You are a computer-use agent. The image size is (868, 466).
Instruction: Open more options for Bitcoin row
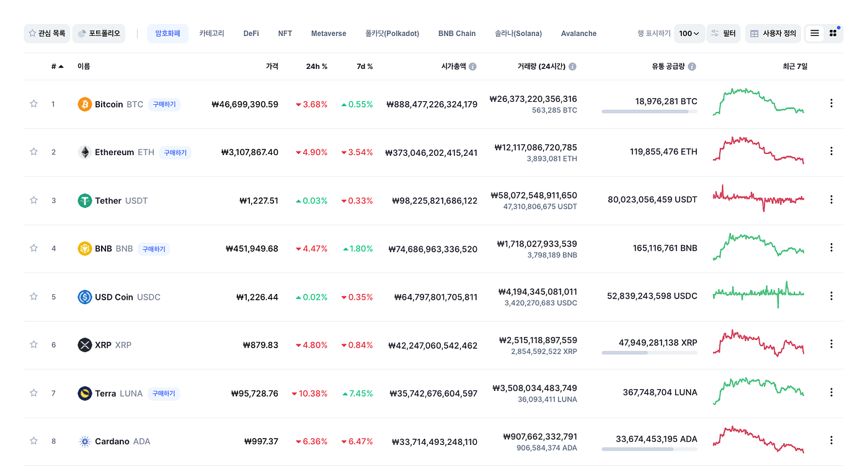[x=831, y=104]
